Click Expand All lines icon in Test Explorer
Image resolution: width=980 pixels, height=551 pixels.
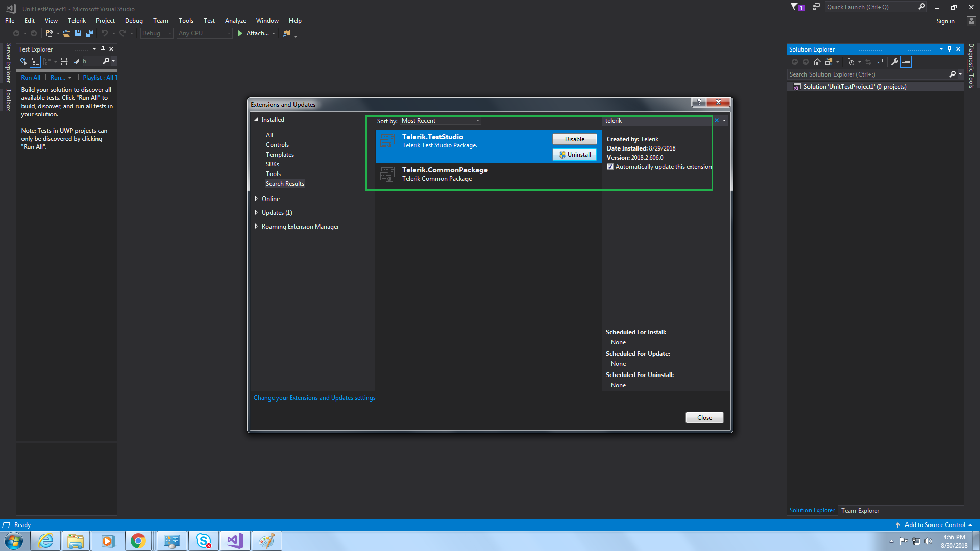(64, 62)
